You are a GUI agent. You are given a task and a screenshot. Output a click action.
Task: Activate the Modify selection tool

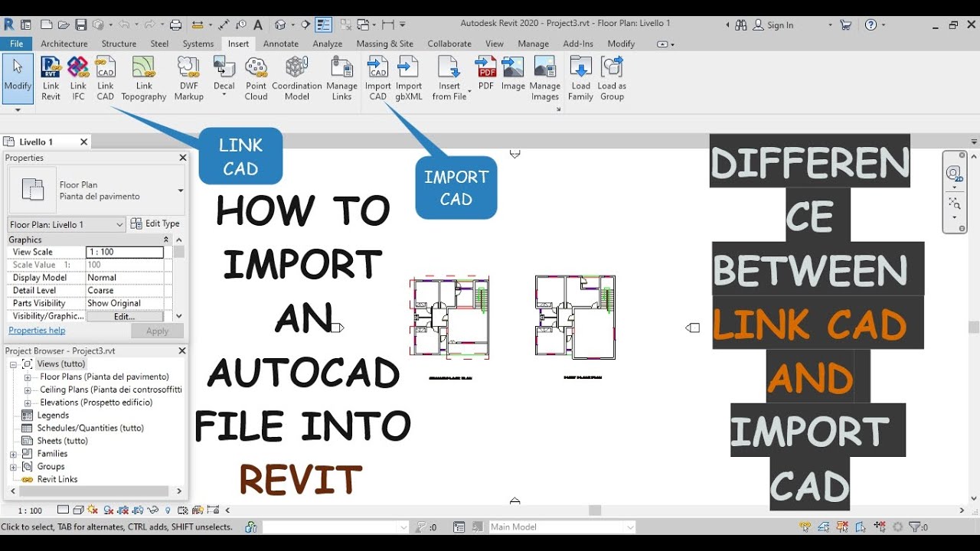[x=18, y=78]
